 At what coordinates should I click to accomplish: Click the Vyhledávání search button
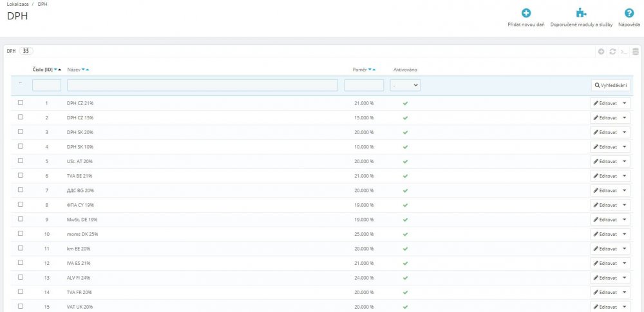(611, 86)
